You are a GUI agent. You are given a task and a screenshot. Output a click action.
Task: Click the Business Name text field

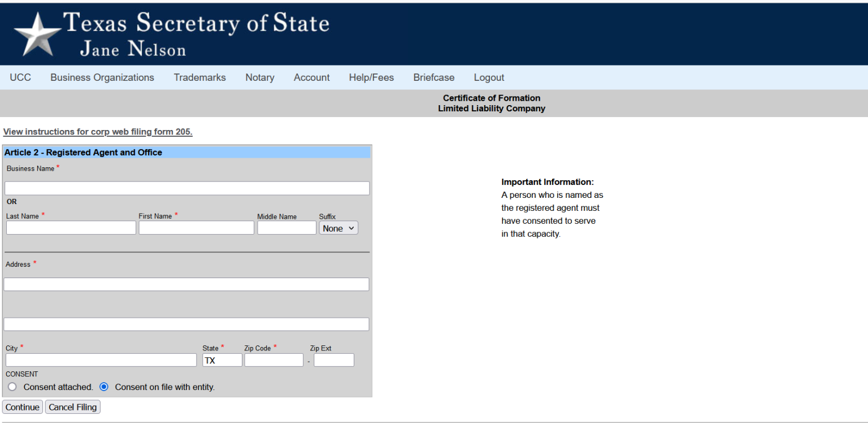(x=187, y=188)
